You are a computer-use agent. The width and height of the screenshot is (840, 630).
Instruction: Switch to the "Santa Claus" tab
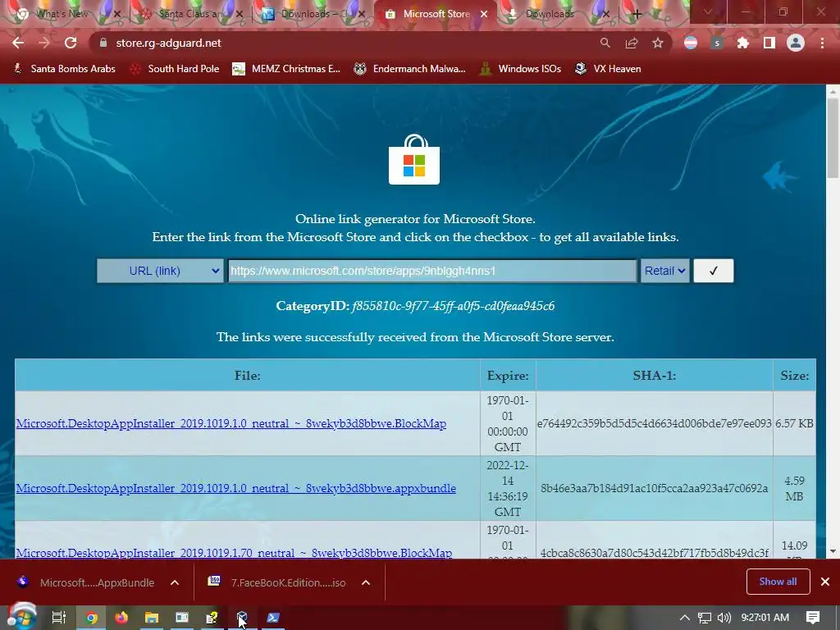[x=191, y=14]
